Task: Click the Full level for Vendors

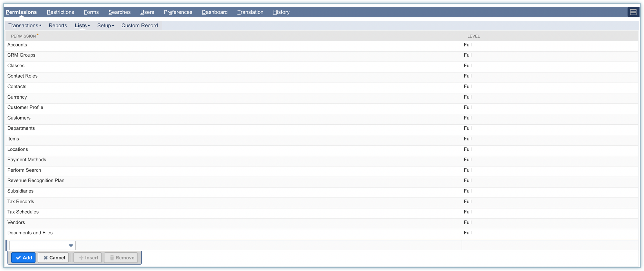Action: pyautogui.click(x=468, y=222)
